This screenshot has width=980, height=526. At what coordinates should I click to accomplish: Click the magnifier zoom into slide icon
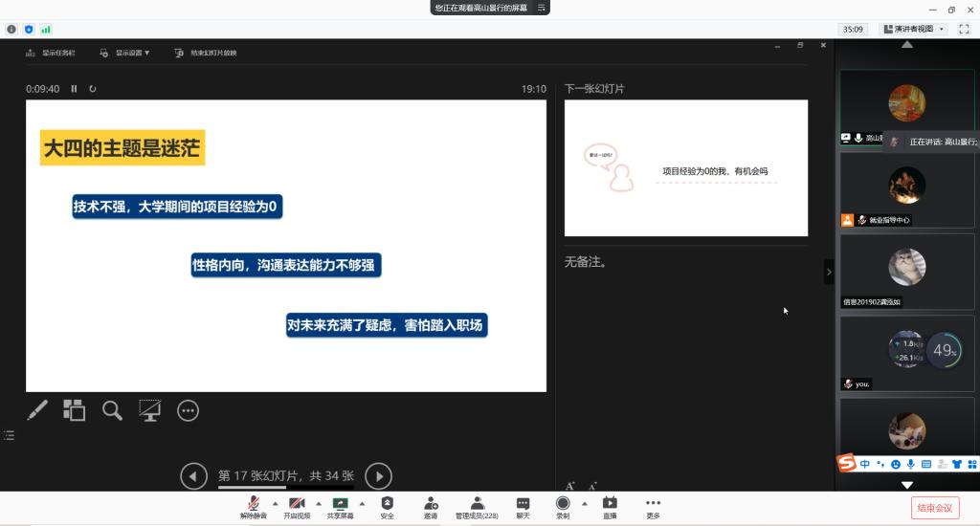pyautogui.click(x=112, y=410)
